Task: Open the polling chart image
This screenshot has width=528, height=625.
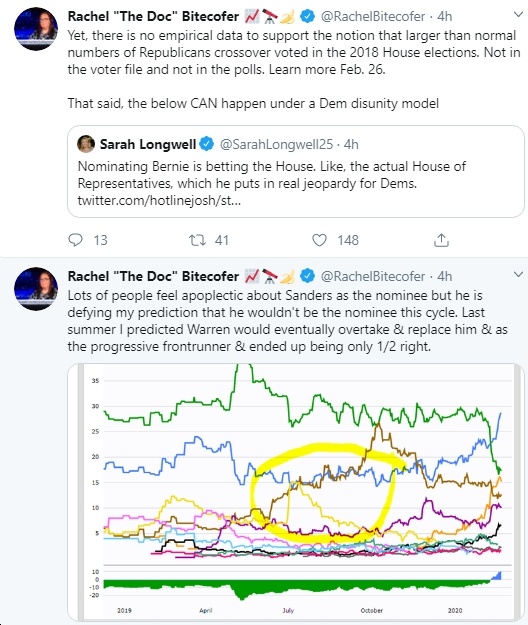Action: 296,493
